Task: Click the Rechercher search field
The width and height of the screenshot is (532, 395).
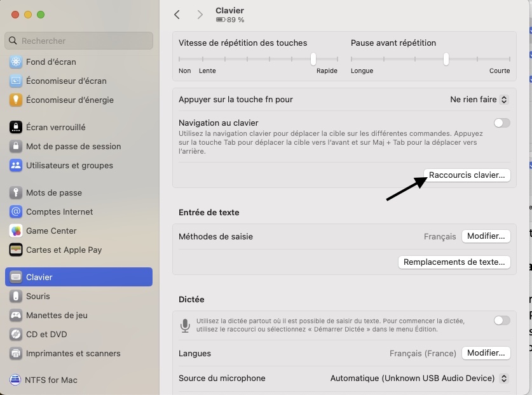Action: [79, 41]
